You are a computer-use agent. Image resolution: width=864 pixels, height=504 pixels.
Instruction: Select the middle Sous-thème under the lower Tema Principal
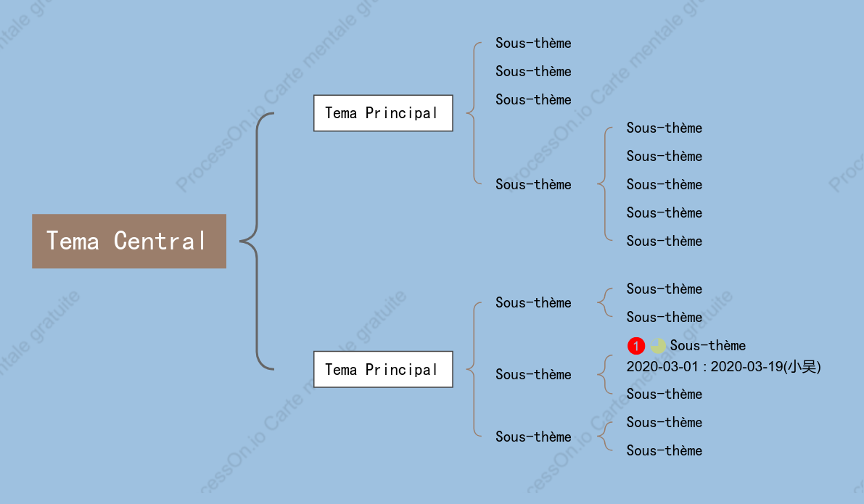tap(533, 375)
